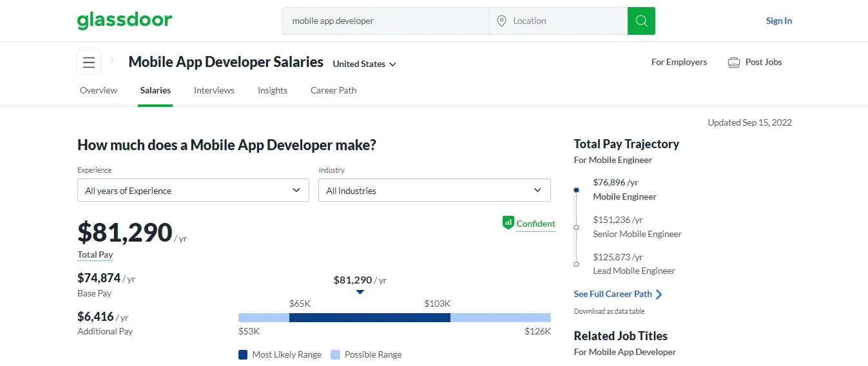This screenshot has height=366, width=868.
Task: Click the Total Pay underlined label
Action: 95,255
